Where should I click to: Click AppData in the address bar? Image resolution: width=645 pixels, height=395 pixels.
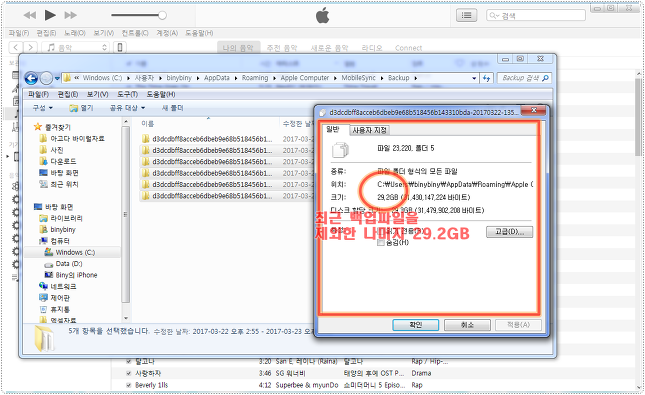(217, 78)
